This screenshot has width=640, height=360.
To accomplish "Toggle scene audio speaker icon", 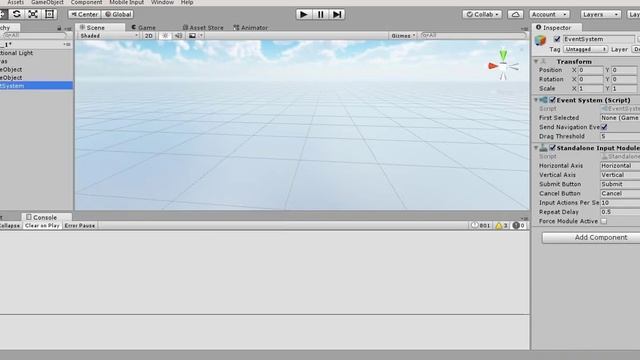I will click(x=178, y=36).
